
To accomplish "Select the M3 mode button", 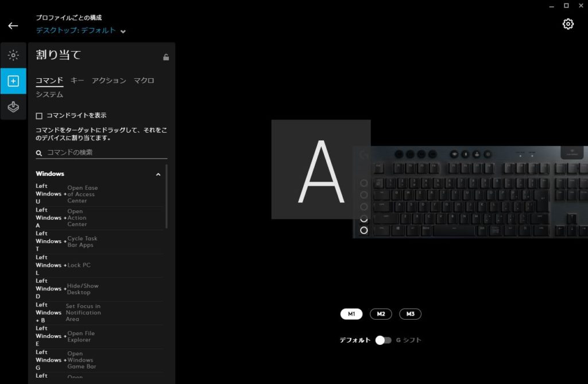I will 410,314.
